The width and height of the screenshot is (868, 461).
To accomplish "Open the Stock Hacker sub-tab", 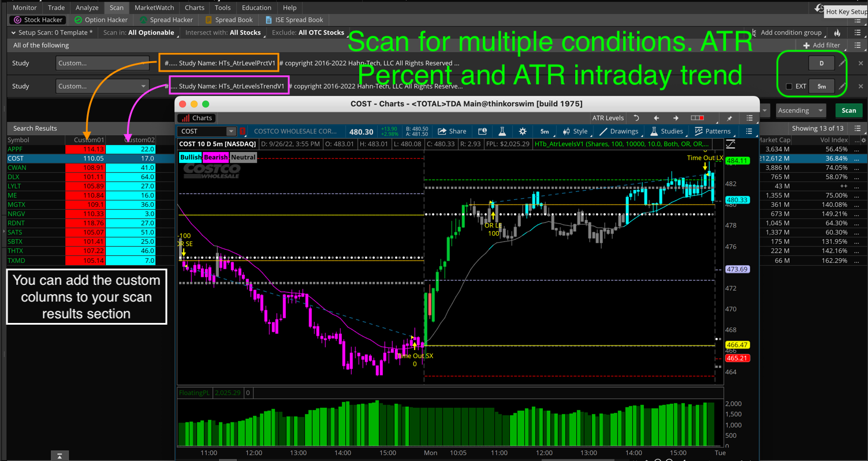I will tap(39, 20).
